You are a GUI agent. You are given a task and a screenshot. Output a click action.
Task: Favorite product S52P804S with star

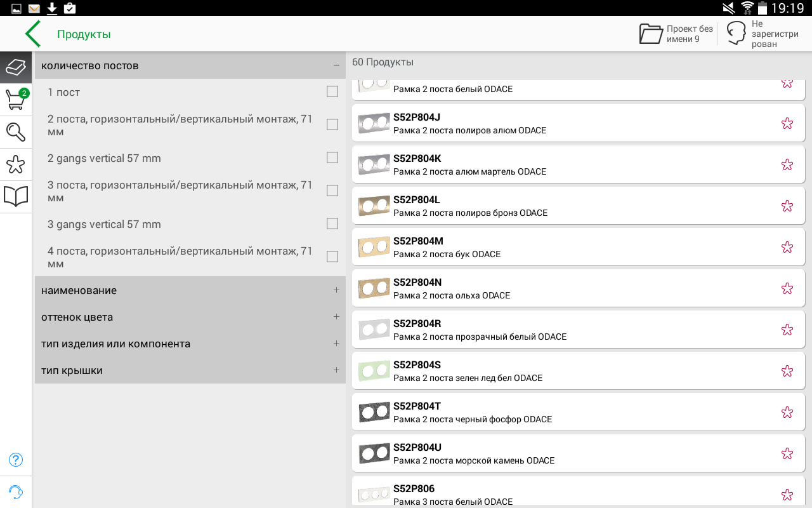(x=787, y=371)
